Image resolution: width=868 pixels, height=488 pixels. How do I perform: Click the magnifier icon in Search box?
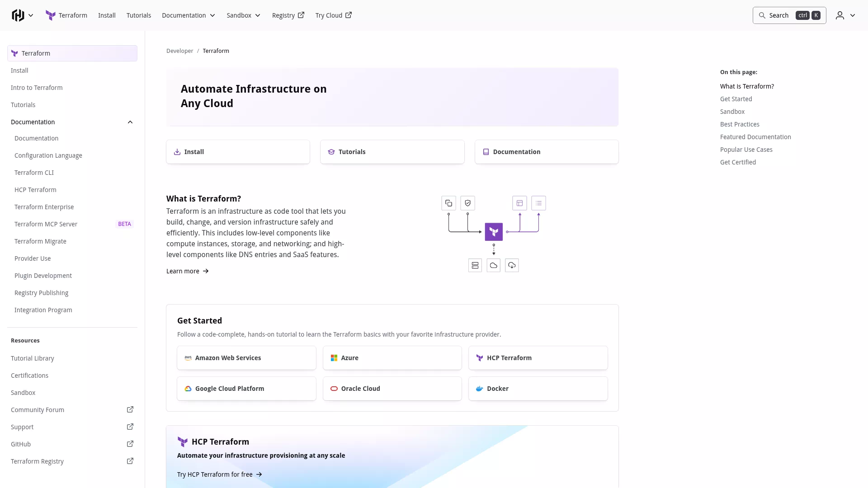pos(762,15)
